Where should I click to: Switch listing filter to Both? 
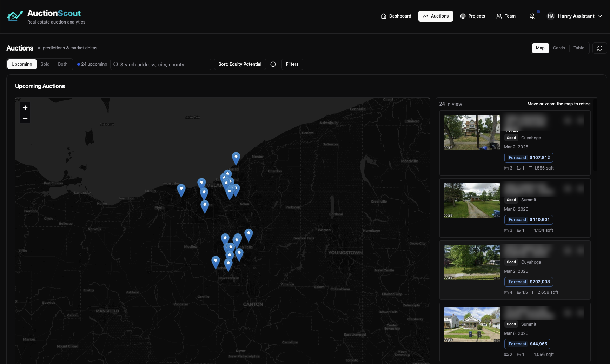point(63,64)
